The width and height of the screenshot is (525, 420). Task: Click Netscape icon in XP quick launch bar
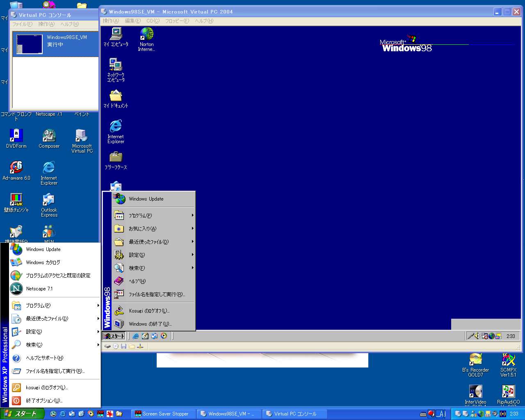tap(53, 414)
